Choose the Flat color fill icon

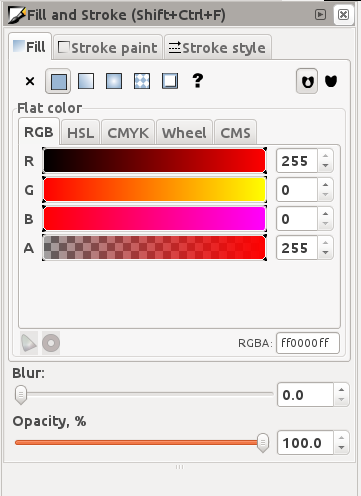pos(58,81)
